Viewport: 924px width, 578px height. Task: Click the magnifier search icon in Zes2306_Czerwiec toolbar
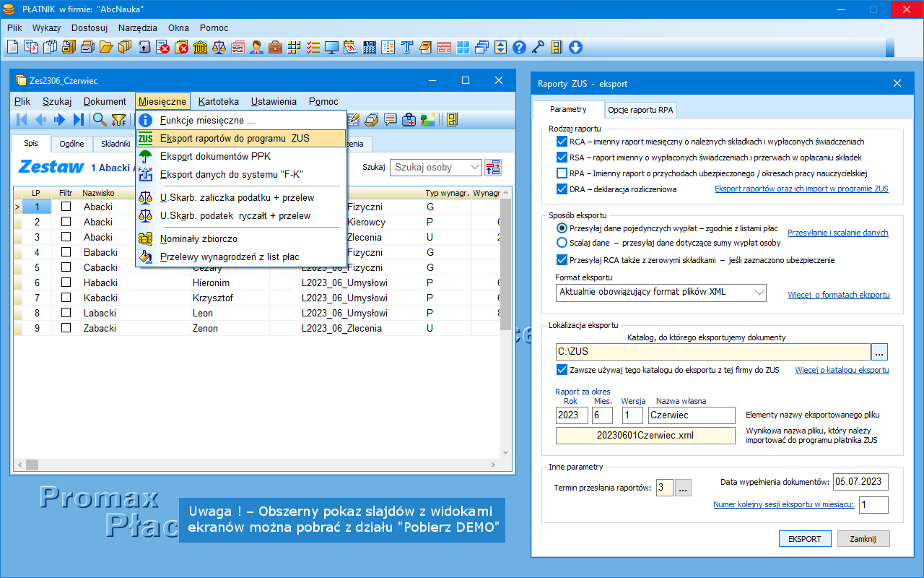[x=100, y=120]
